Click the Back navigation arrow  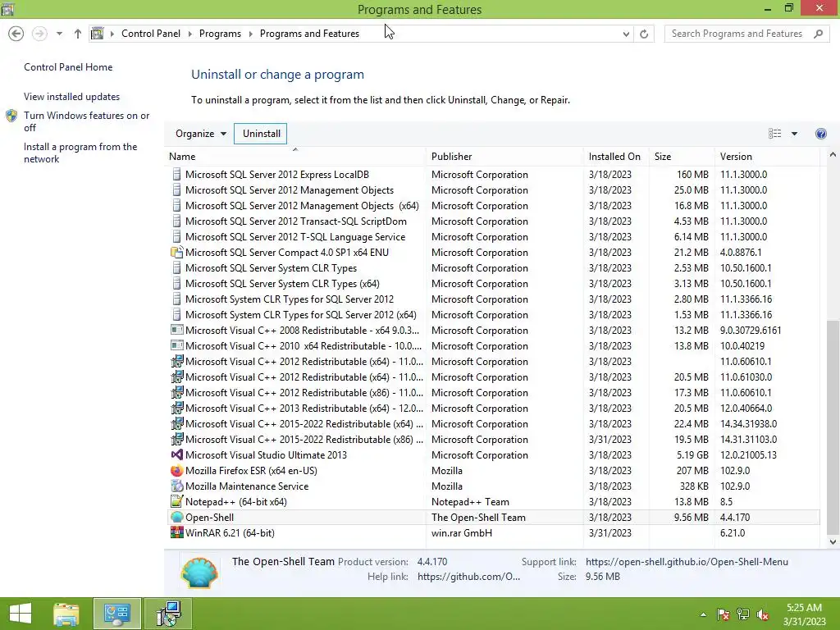click(16, 34)
